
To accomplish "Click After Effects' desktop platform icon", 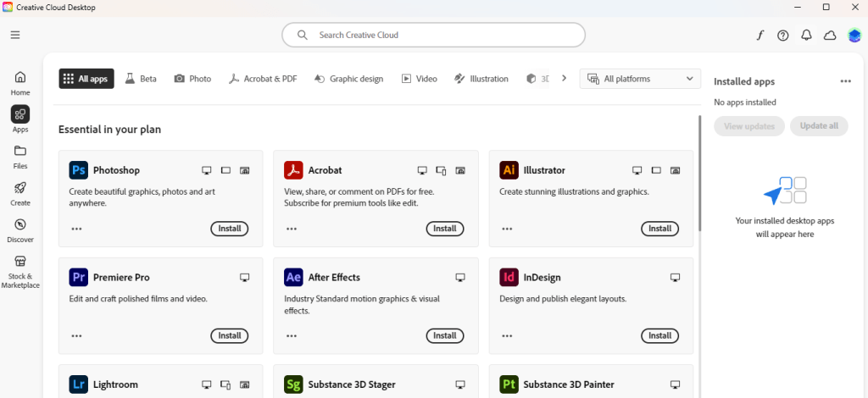I will click(x=460, y=277).
